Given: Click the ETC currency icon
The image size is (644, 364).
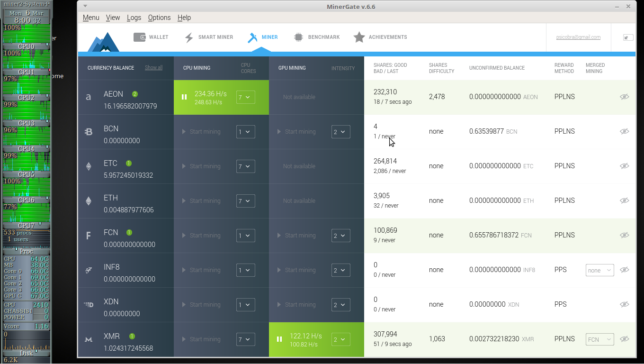Looking at the screenshot, I should point(88,166).
